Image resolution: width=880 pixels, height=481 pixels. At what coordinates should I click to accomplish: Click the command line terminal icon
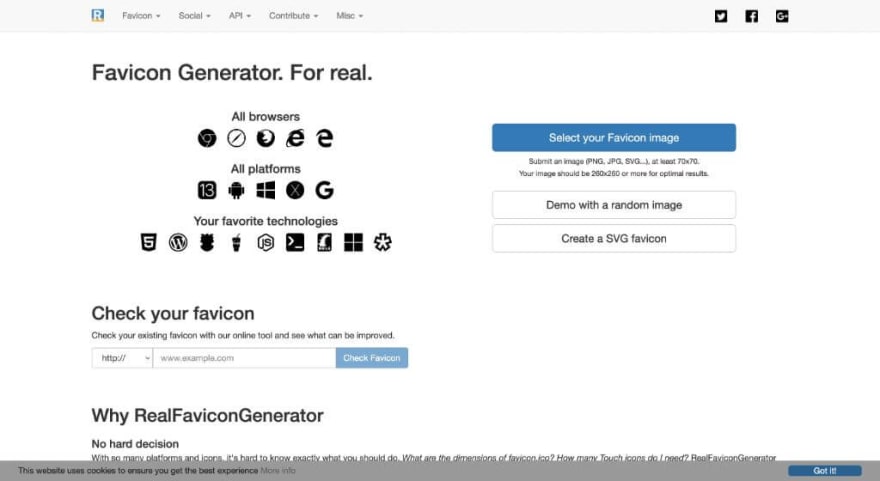point(295,242)
